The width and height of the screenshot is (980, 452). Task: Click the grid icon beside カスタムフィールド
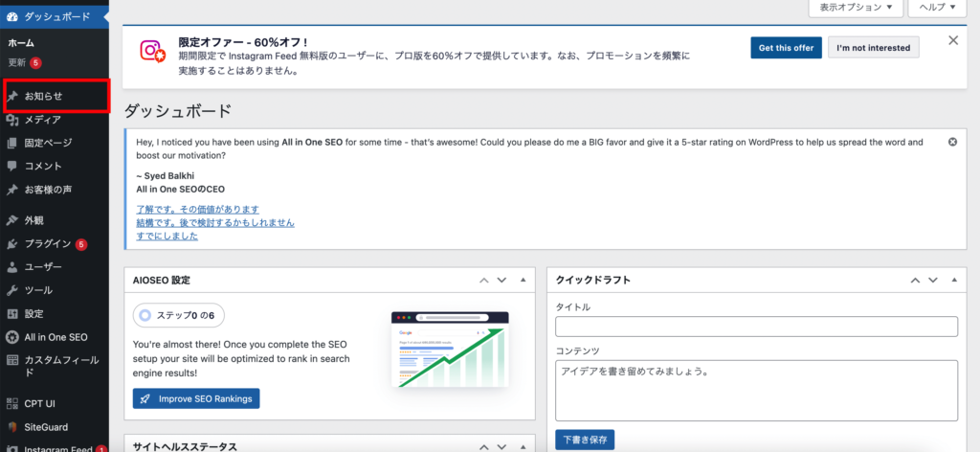(x=11, y=360)
